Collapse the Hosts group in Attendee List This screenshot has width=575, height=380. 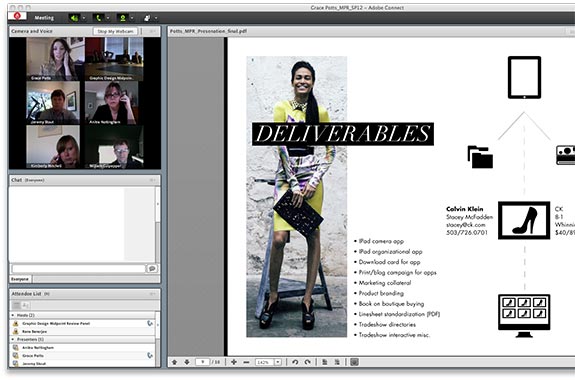point(13,315)
